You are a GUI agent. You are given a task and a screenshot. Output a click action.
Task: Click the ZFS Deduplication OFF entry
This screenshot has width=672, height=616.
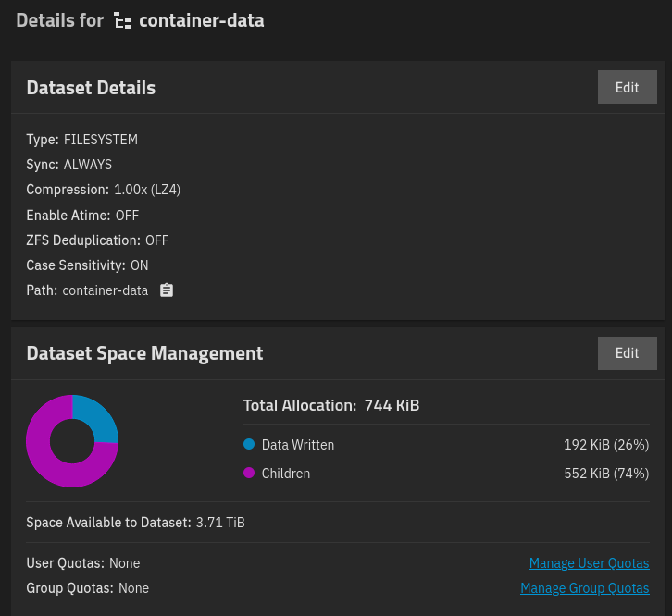tap(97, 240)
